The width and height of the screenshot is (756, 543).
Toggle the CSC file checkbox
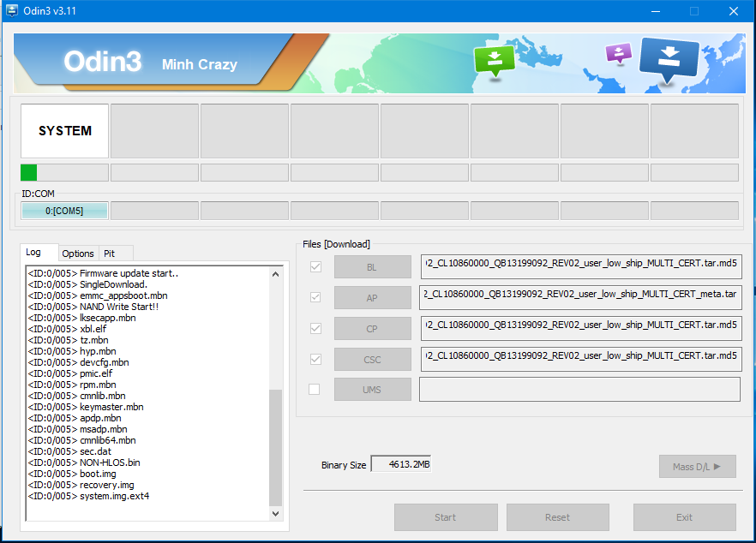315,359
